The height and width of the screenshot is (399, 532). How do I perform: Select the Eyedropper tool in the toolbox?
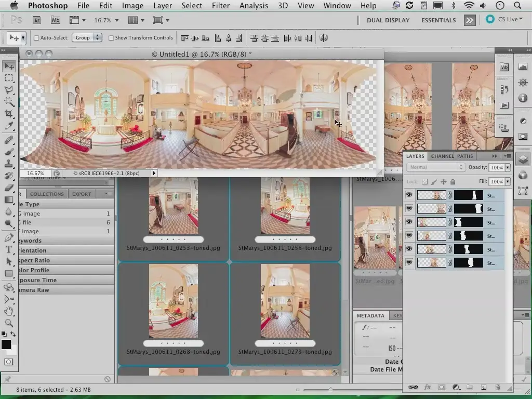coord(9,126)
